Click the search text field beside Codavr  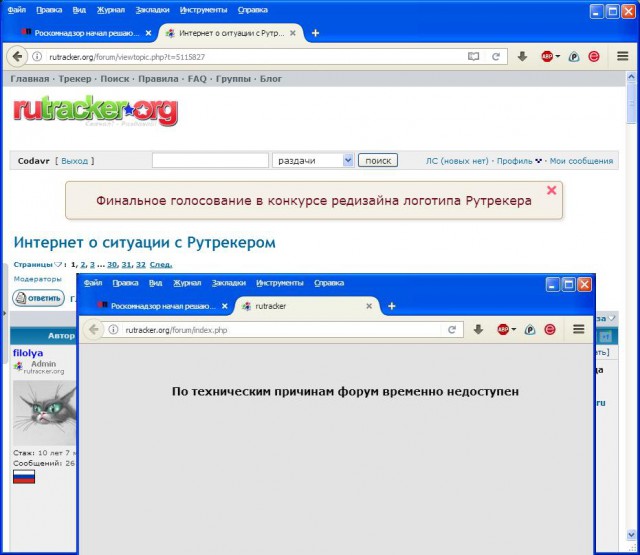pyautogui.click(x=210, y=160)
